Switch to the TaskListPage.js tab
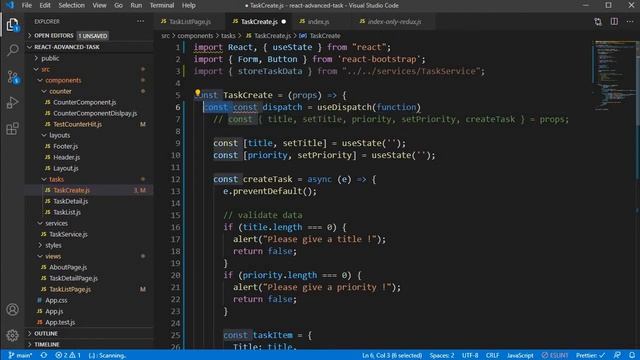 click(x=190, y=22)
